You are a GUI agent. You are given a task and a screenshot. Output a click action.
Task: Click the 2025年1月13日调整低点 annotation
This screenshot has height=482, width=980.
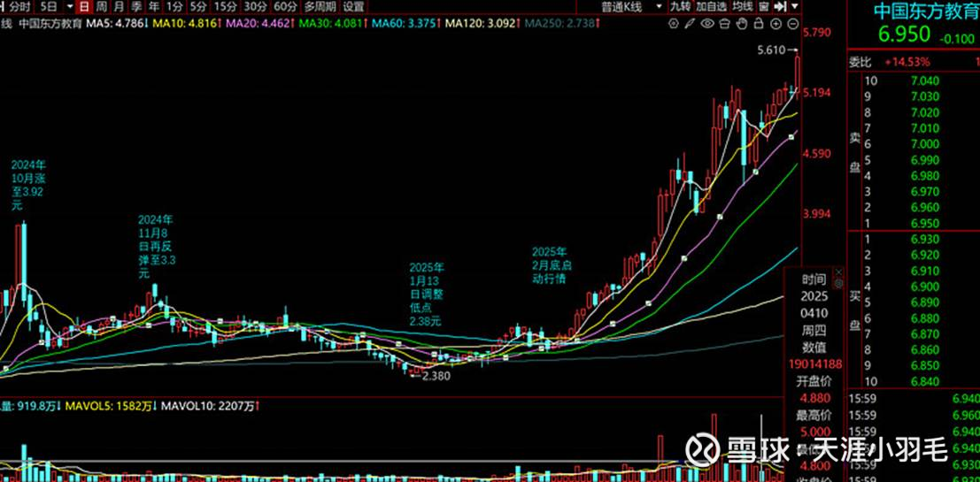[426, 295]
